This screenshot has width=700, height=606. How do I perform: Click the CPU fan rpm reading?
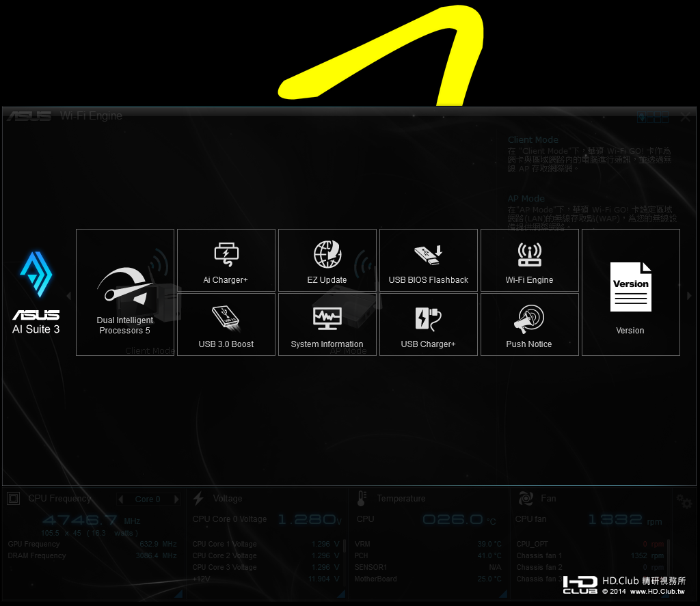(x=625, y=520)
